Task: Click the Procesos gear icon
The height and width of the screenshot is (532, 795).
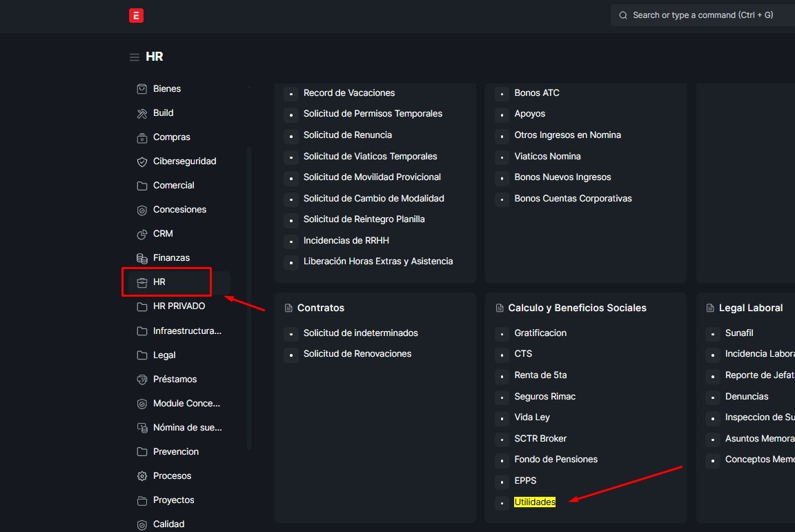Action: (x=142, y=476)
